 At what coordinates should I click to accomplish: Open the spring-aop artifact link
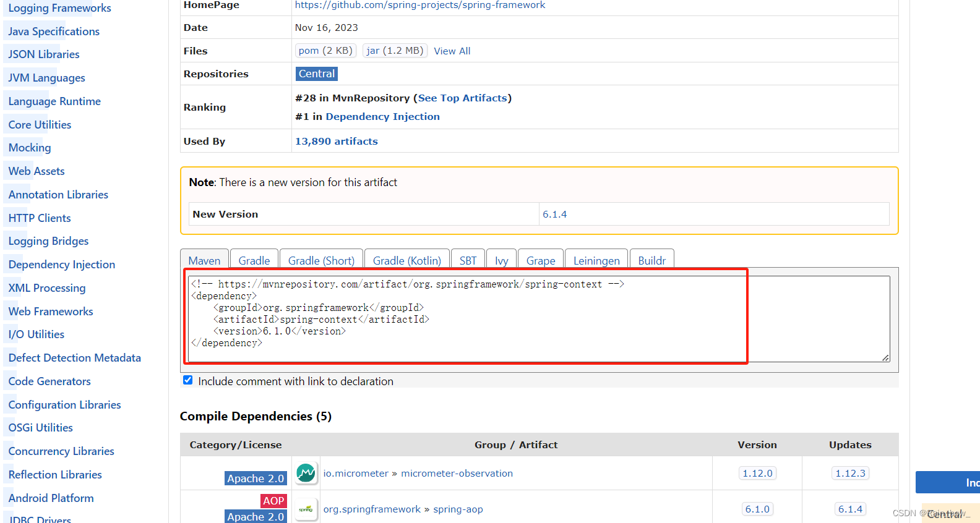pos(458,509)
